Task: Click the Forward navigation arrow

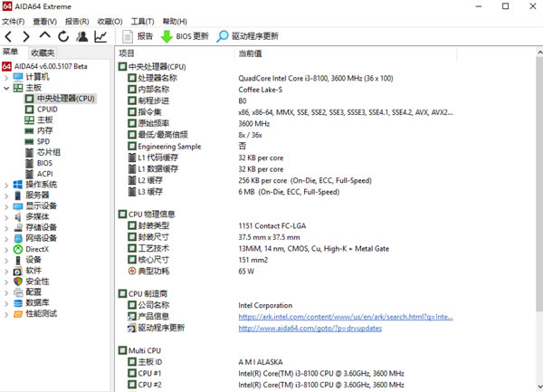Action: pos(27,36)
